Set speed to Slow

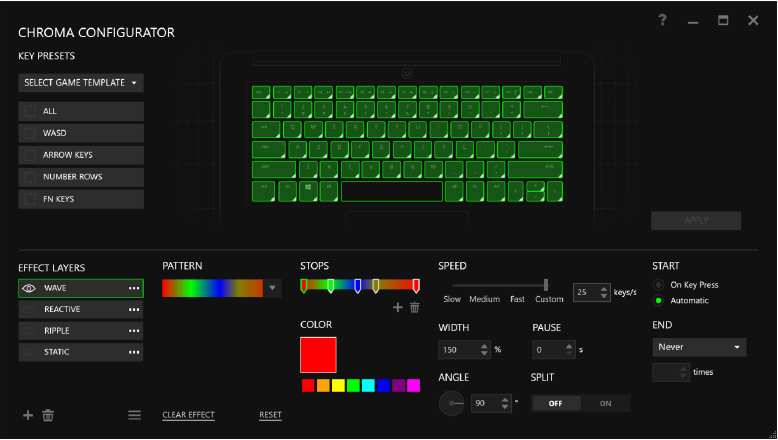coord(452,299)
